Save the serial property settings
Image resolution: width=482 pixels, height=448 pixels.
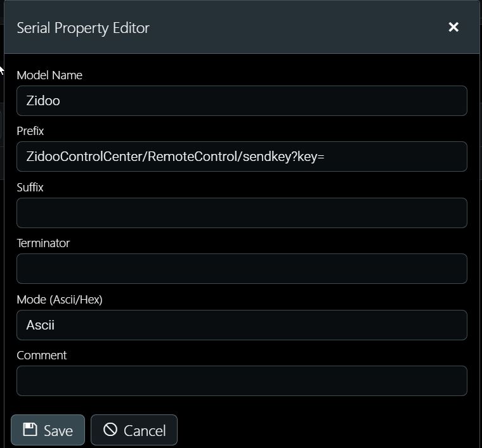pyautogui.click(x=48, y=430)
